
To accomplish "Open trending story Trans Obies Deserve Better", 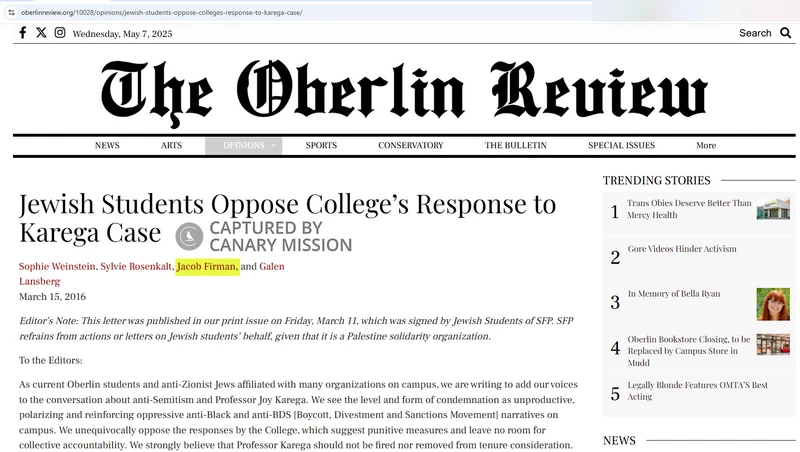I will (x=689, y=209).
